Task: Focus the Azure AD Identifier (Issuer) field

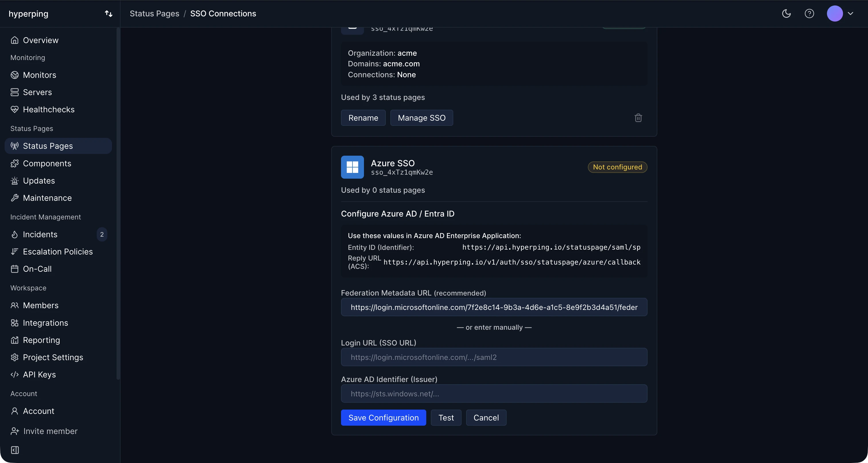Action: [x=494, y=393]
